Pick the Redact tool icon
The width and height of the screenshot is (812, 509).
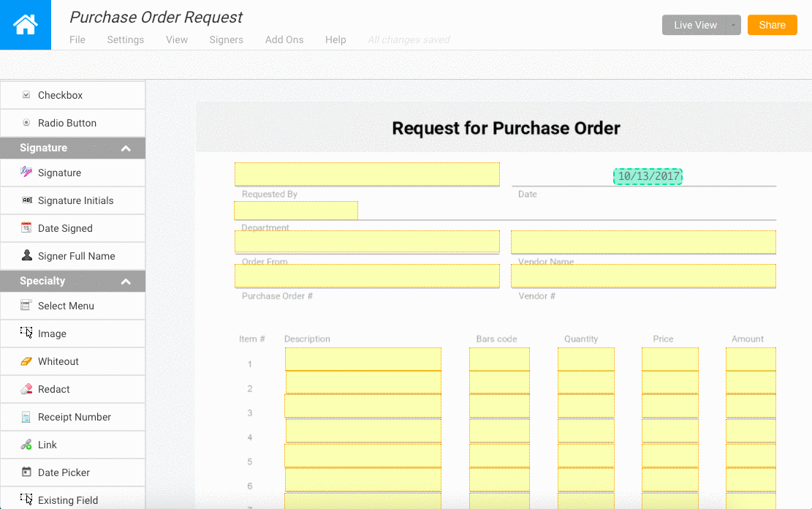click(x=26, y=389)
